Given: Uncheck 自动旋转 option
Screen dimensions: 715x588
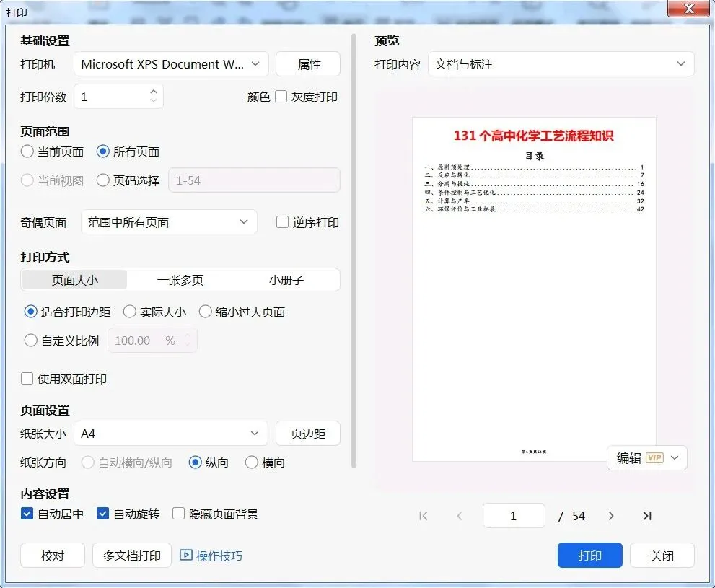Looking at the screenshot, I should tap(102, 514).
